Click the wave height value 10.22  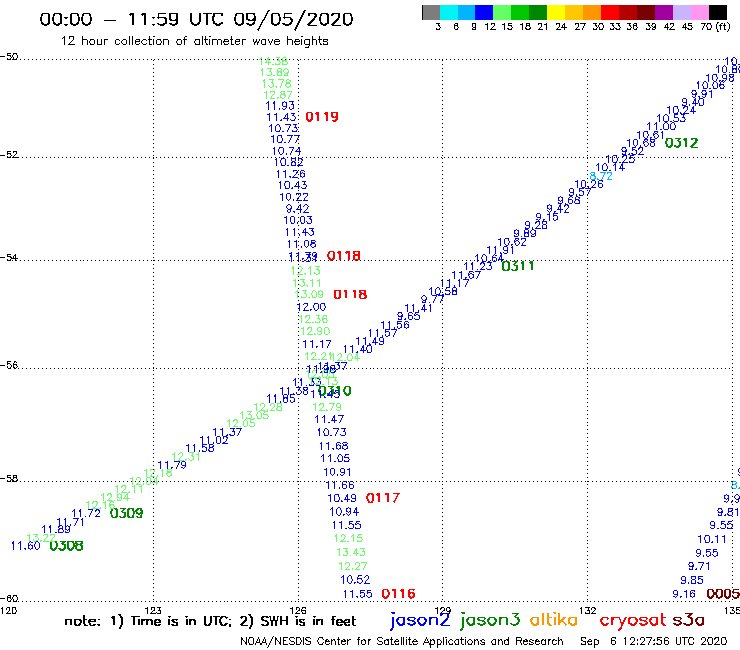[294, 197]
